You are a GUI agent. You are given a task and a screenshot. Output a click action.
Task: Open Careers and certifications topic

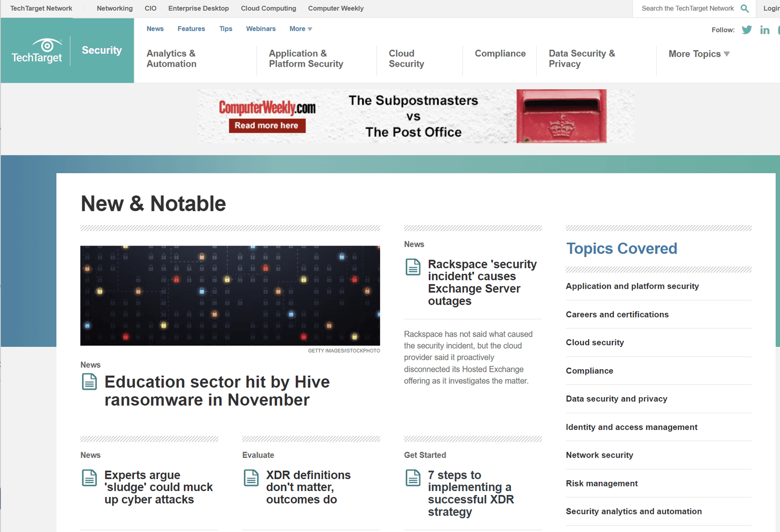pyautogui.click(x=617, y=315)
